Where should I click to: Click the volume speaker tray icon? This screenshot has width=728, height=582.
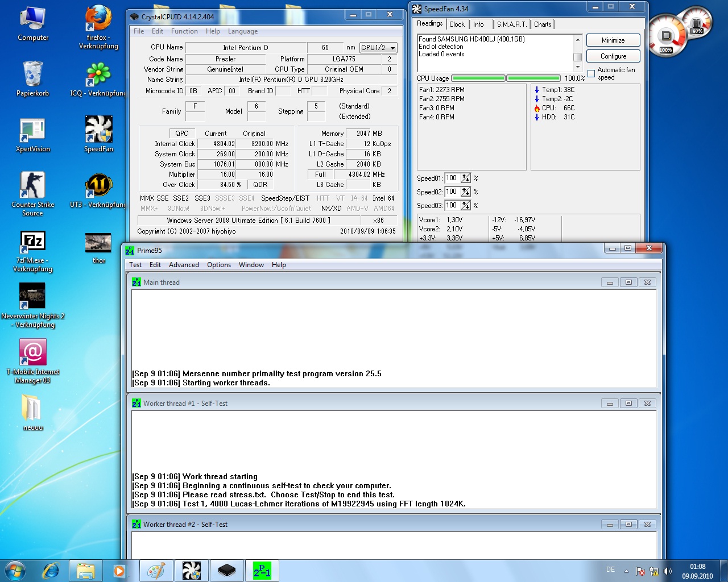668,571
